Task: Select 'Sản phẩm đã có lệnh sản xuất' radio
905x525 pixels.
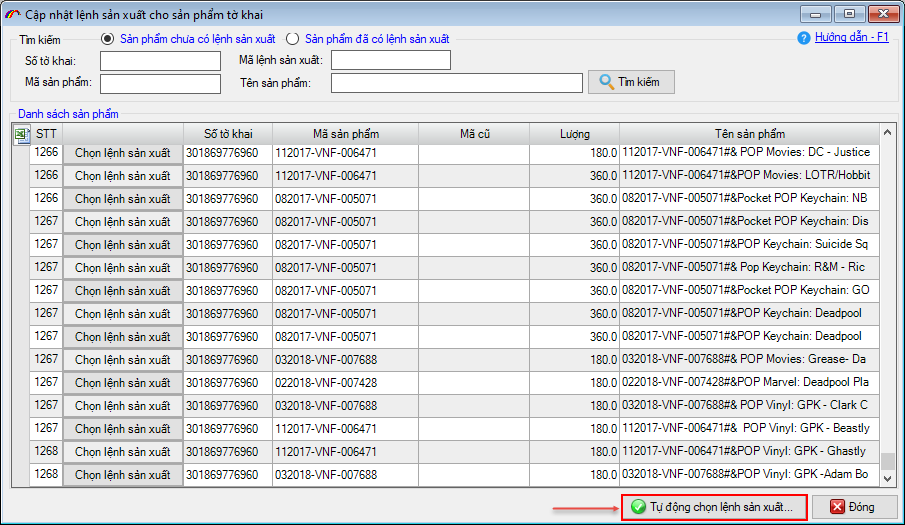Action: click(x=293, y=39)
